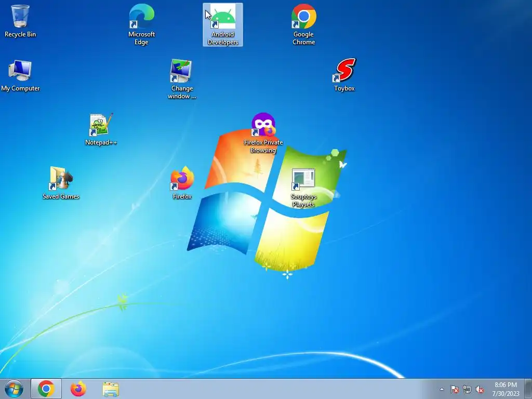Select the Firefox desktop shortcut
Screen dimensions: 532x399
(x=182, y=183)
